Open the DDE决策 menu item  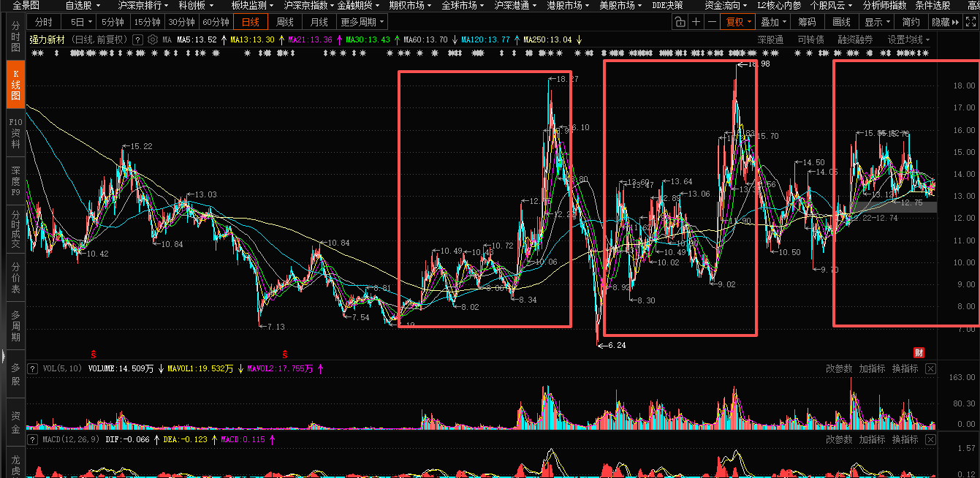[667, 5]
